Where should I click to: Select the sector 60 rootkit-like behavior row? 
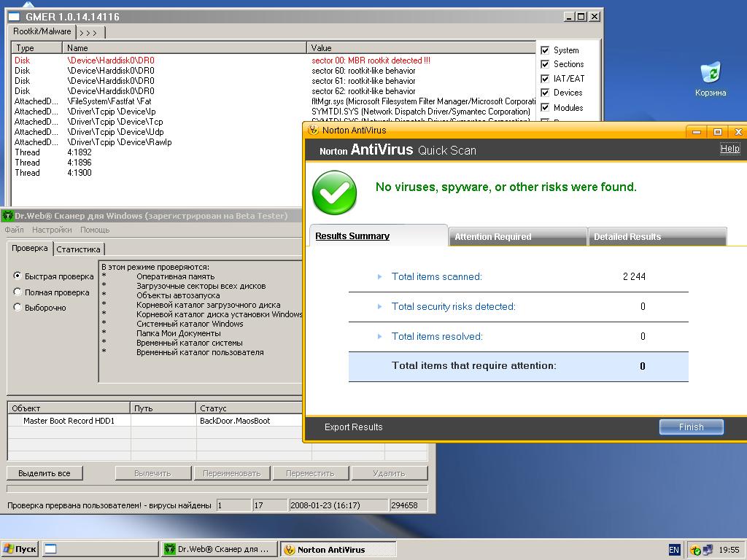pos(274,71)
